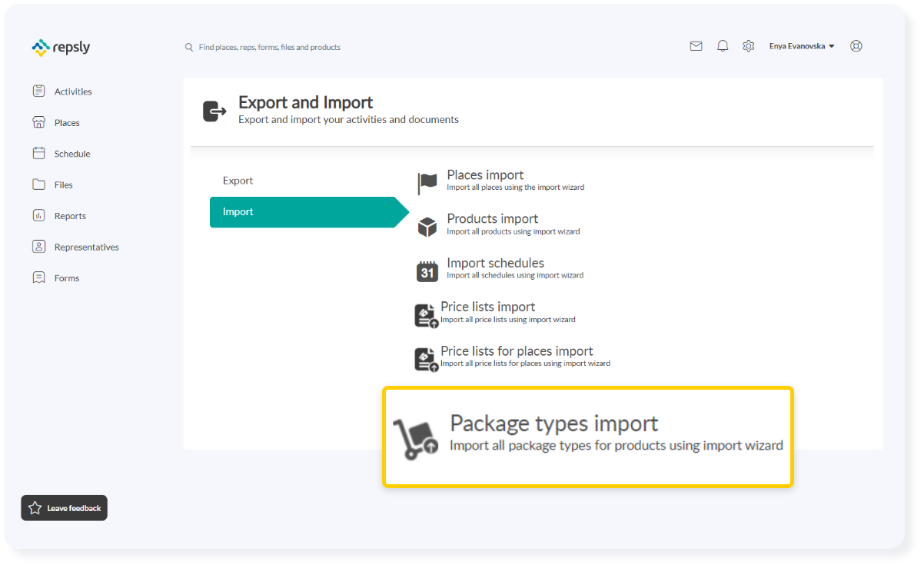The height and width of the screenshot is (568, 924).
Task: Select the Places icon in sidebar
Action: (38, 121)
